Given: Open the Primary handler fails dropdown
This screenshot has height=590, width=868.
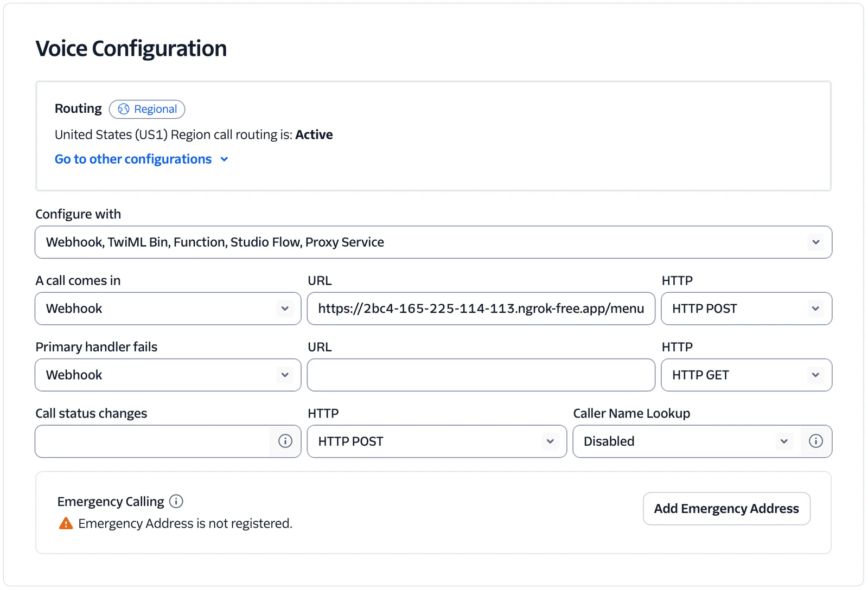Looking at the screenshot, I should click(168, 375).
